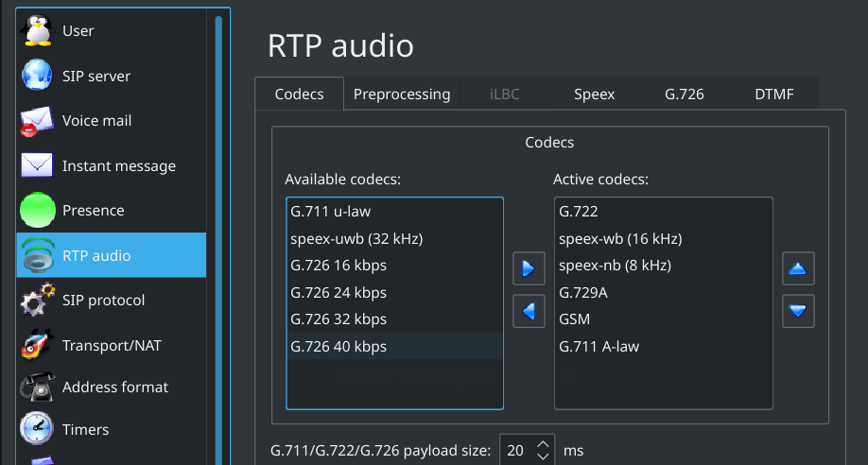
Task: Open the Timers clock icon
Action: click(38, 429)
